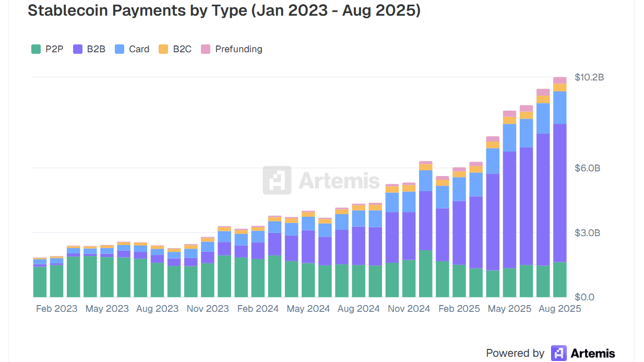Image resolution: width=644 pixels, height=362 pixels.
Task: Toggle the B2B series via its legend label
Action: (96, 49)
